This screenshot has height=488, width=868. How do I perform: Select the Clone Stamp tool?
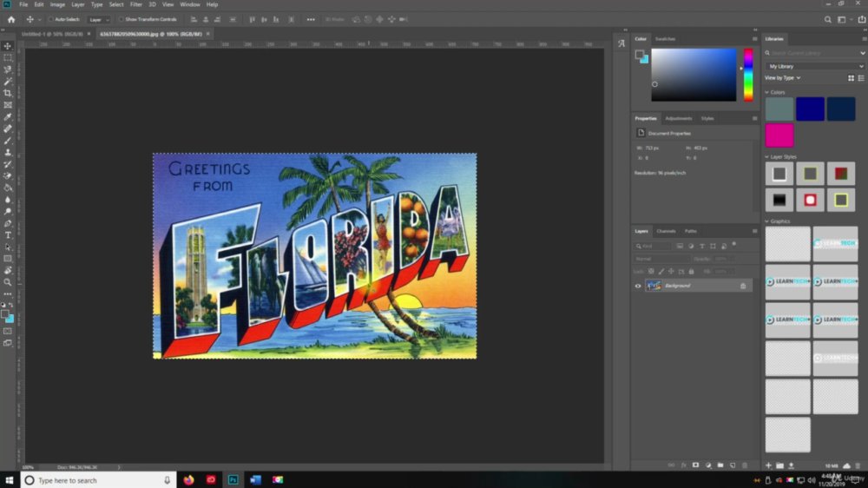click(8, 152)
